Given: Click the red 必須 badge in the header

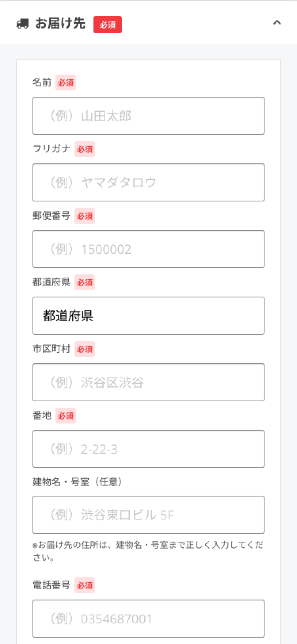Looking at the screenshot, I should [107, 25].
